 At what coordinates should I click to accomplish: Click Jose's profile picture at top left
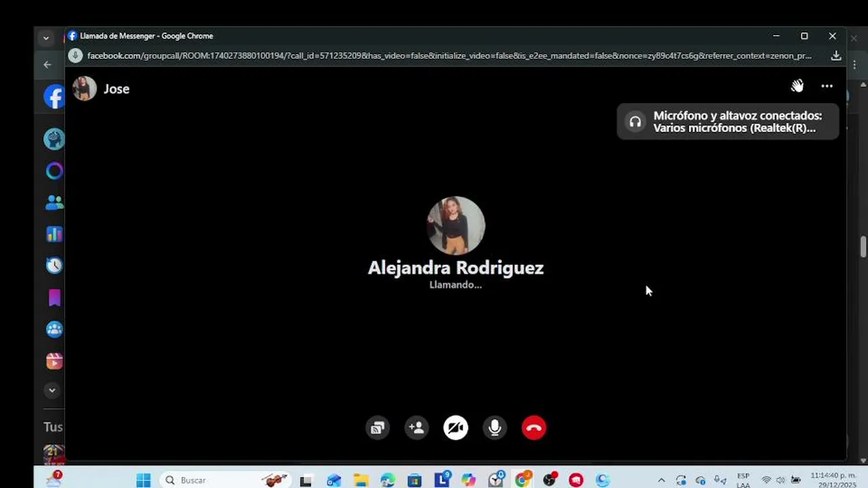point(85,89)
